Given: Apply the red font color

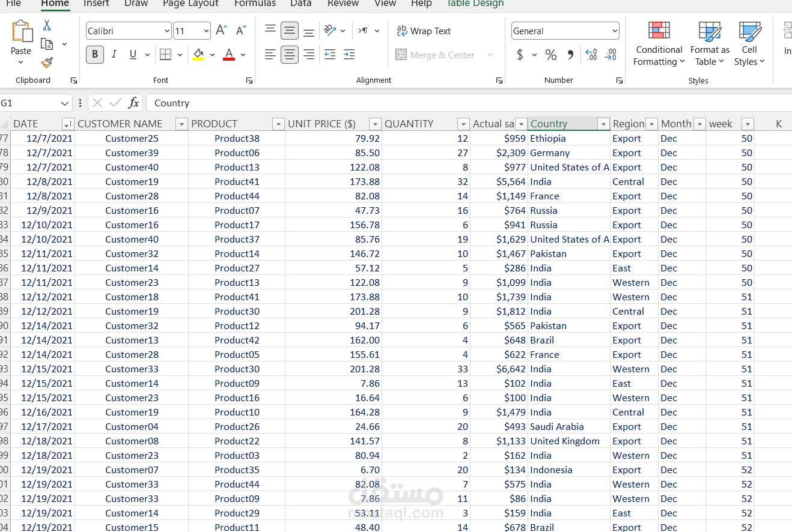Looking at the screenshot, I should 229,55.
